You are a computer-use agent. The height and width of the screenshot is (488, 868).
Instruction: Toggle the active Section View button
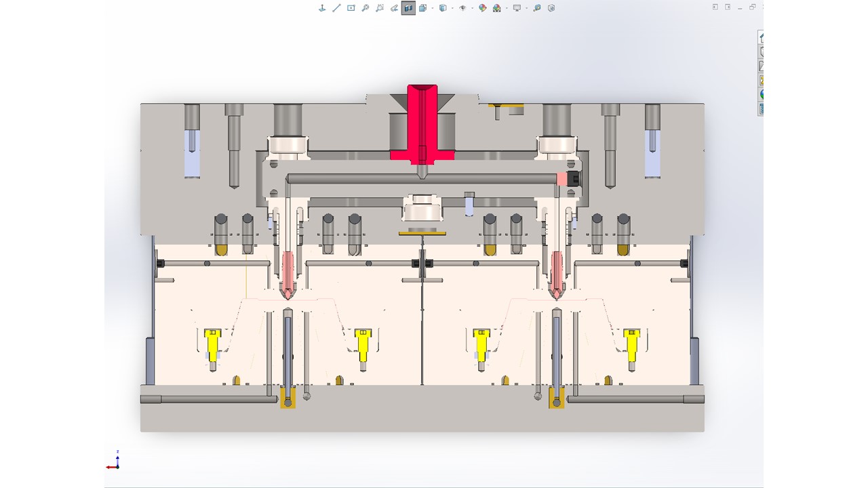pos(408,8)
